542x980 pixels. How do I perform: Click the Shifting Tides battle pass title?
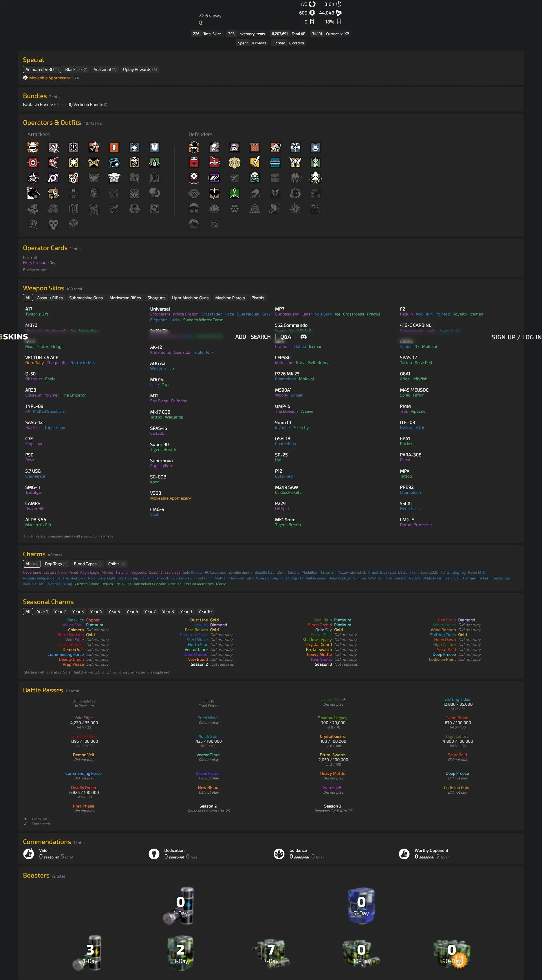[x=457, y=699]
